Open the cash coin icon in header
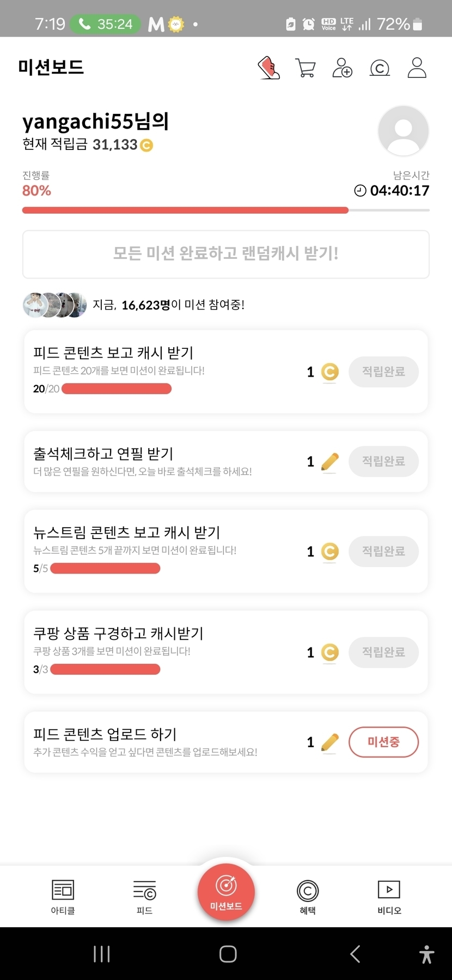452x980 pixels. pos(380,68)
